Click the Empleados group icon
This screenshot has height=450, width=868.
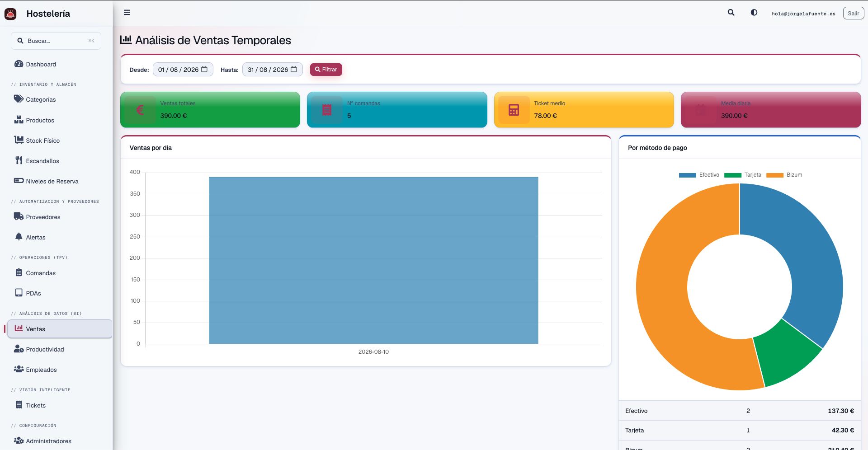click(19, 369)
